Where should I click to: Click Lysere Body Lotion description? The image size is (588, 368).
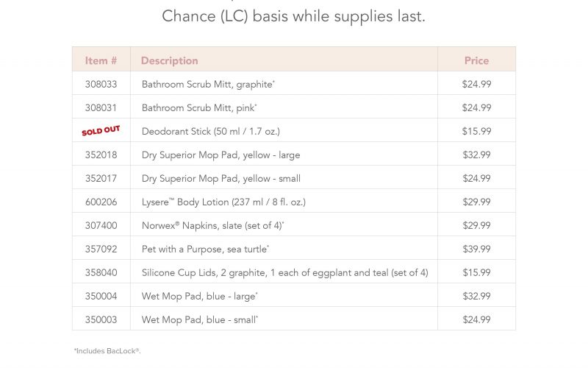223,202
